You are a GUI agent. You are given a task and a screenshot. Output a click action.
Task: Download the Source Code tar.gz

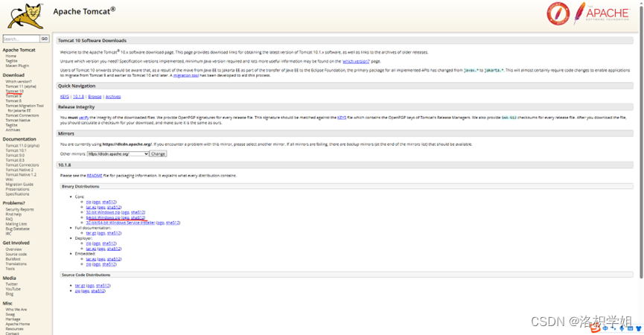pyautogui.click(x=80, y=286)
